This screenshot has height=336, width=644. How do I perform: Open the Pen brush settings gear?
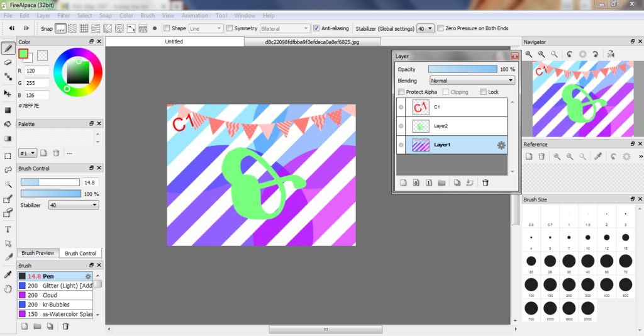point(88,276)
